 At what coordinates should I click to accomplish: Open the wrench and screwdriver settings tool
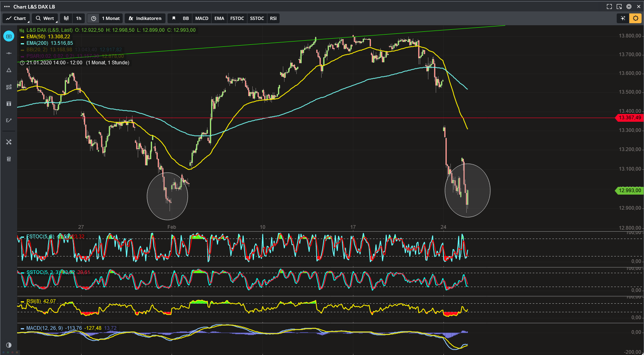point(9,142)
